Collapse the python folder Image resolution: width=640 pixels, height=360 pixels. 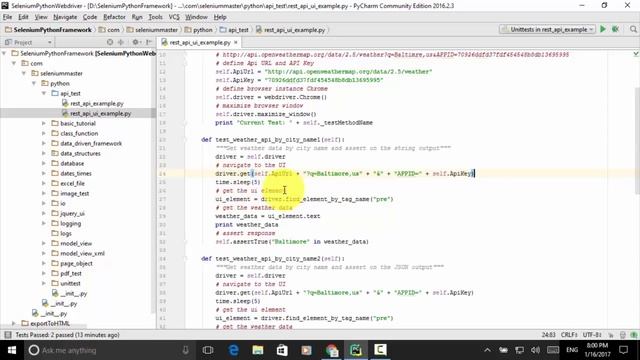[x=34, y=83]
